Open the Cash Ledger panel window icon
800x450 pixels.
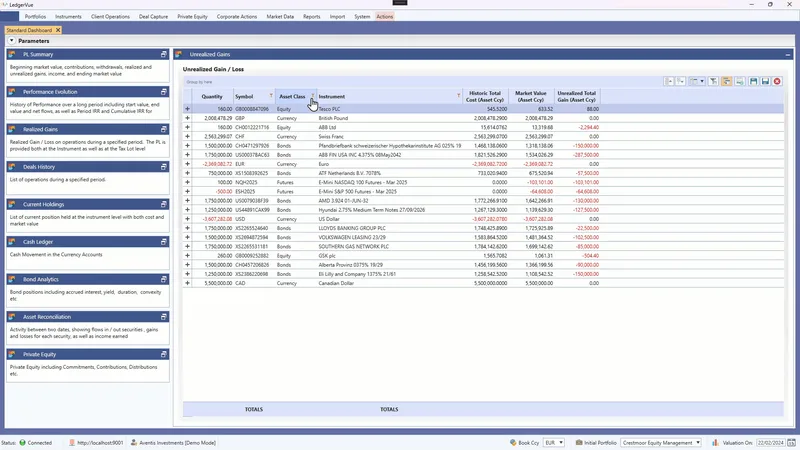pyautogui.click(x=164, y=242)
